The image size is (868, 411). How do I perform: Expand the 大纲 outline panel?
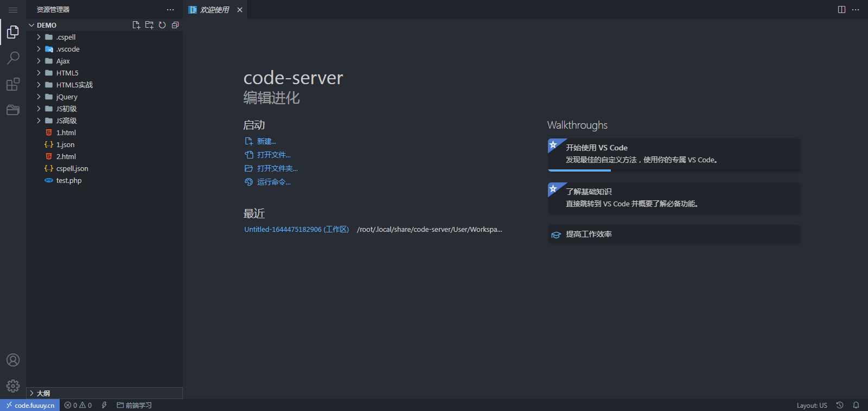(104, 393)
